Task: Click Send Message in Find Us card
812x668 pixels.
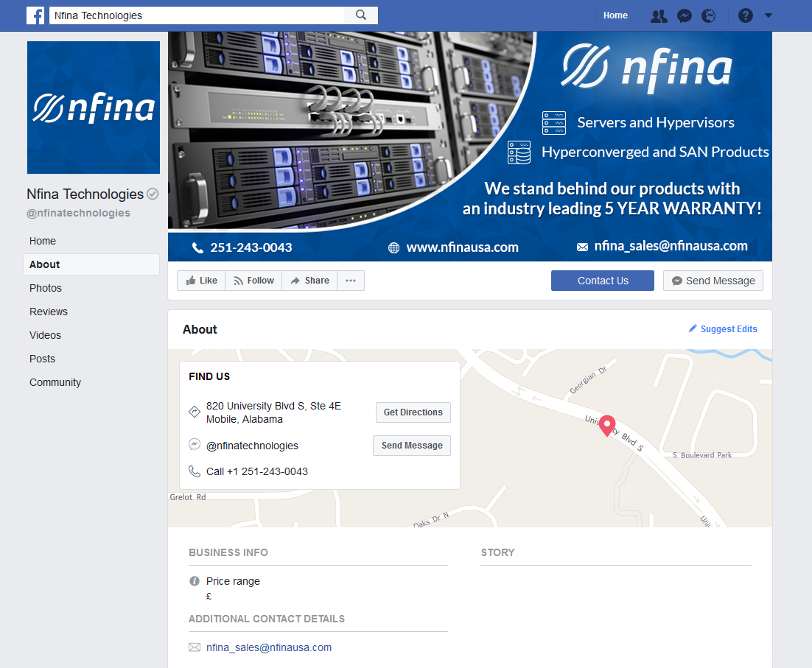Action: click(x=412, y=446)
